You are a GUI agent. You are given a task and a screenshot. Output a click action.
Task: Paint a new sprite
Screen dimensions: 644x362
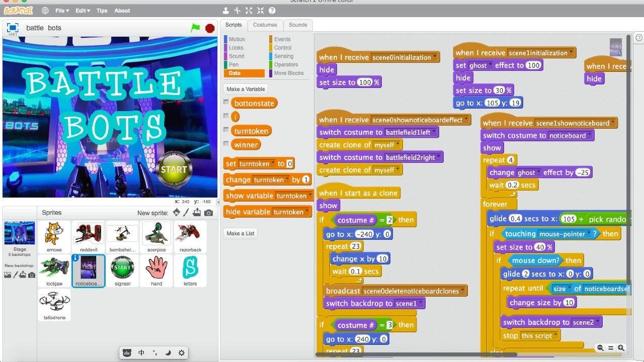[x=186, y=213]
